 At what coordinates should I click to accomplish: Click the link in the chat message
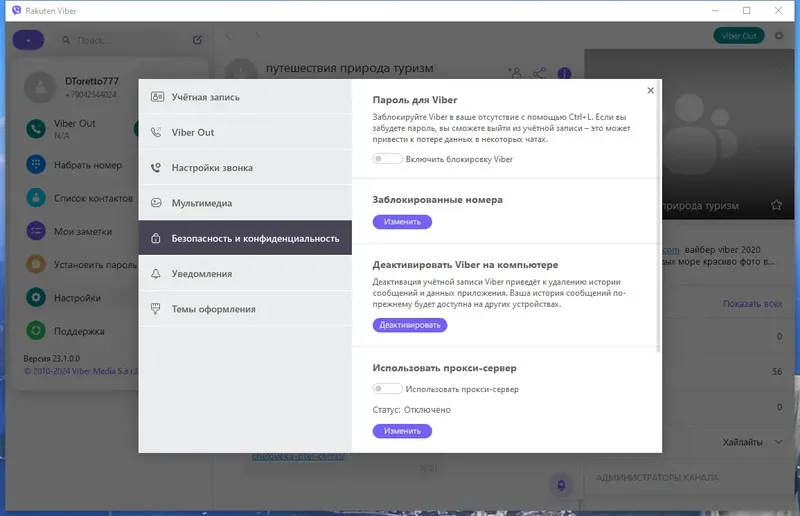tap(298, 456)
